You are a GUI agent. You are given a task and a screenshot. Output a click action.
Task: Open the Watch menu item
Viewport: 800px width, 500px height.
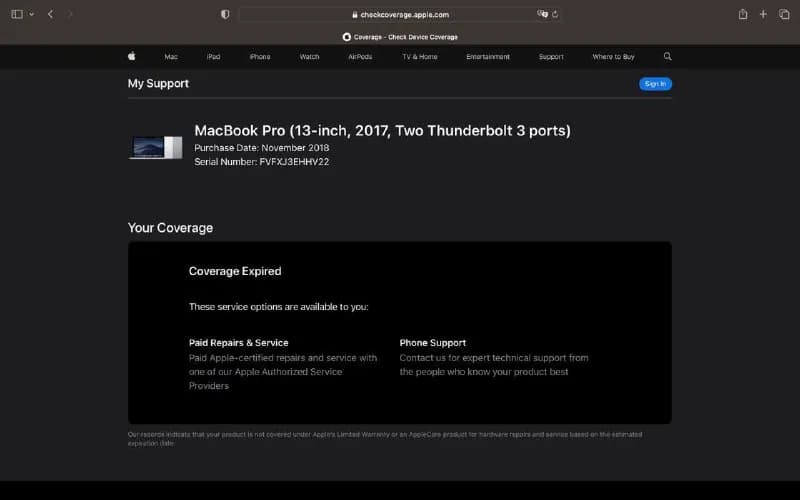pos(309,57)
